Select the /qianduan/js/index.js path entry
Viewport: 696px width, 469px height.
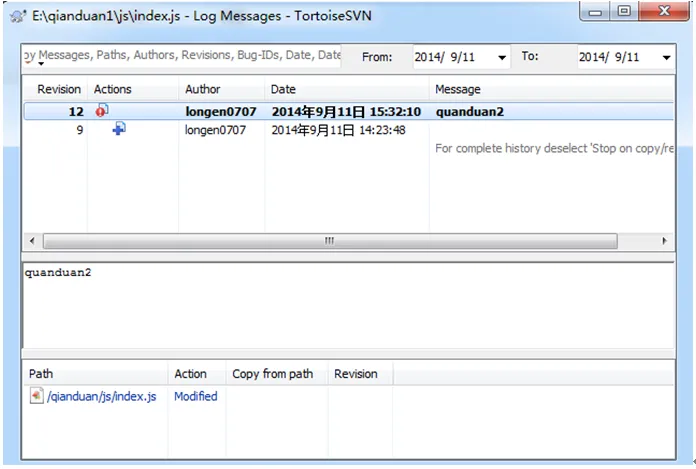click(102, 396)
